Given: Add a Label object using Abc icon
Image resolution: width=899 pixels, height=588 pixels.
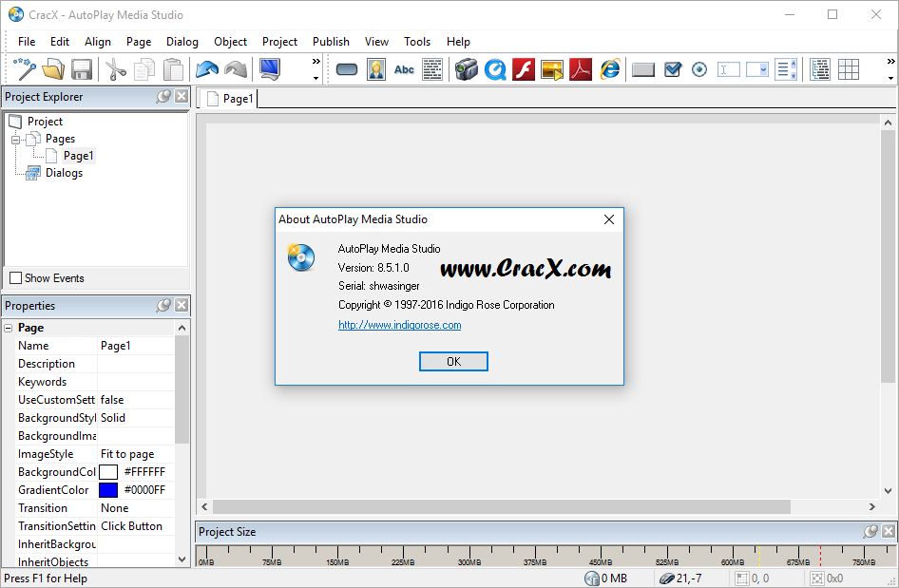Looking at the screenshot, I should coord(404,69).
